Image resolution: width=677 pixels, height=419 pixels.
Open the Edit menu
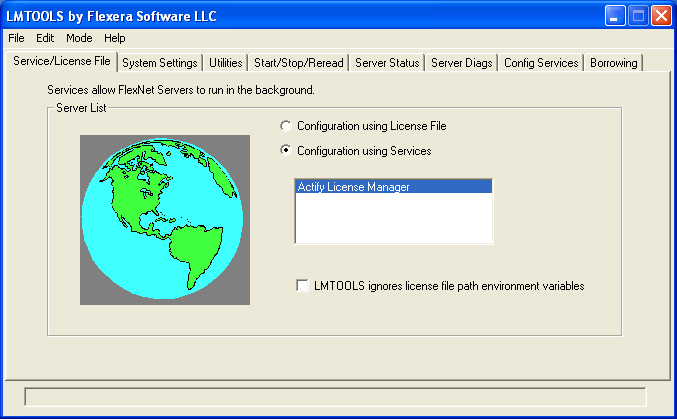click(45, 38)
